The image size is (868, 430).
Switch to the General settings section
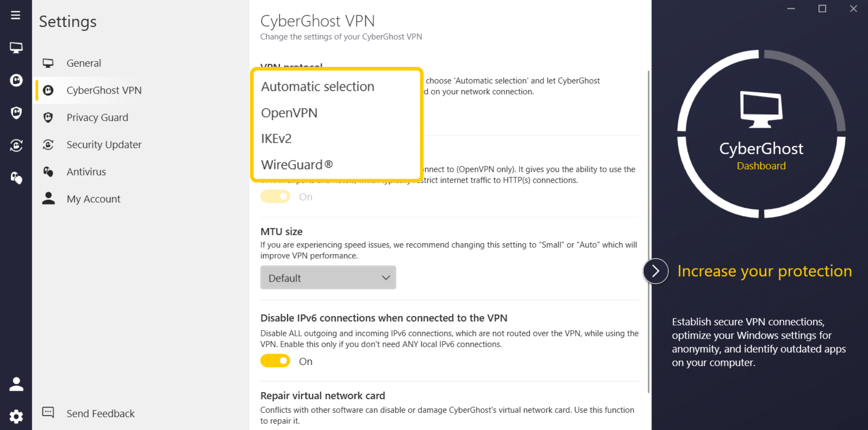pos(84,63)
